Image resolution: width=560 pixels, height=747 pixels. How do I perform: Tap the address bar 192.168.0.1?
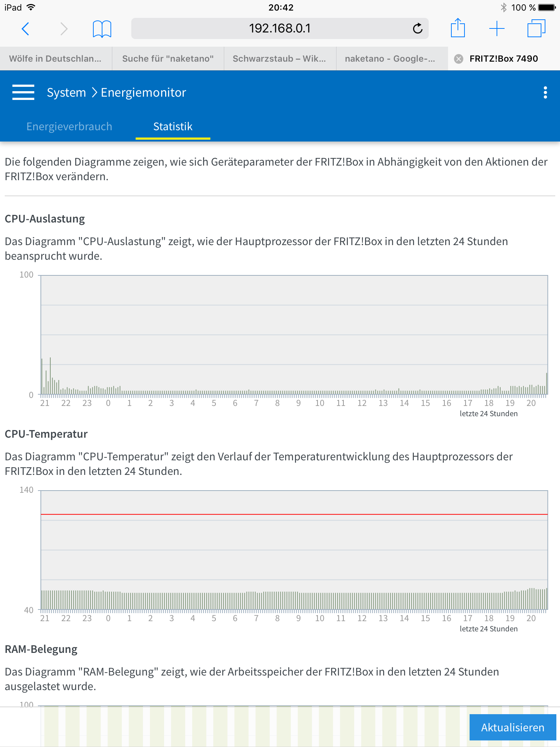[280, 28]
